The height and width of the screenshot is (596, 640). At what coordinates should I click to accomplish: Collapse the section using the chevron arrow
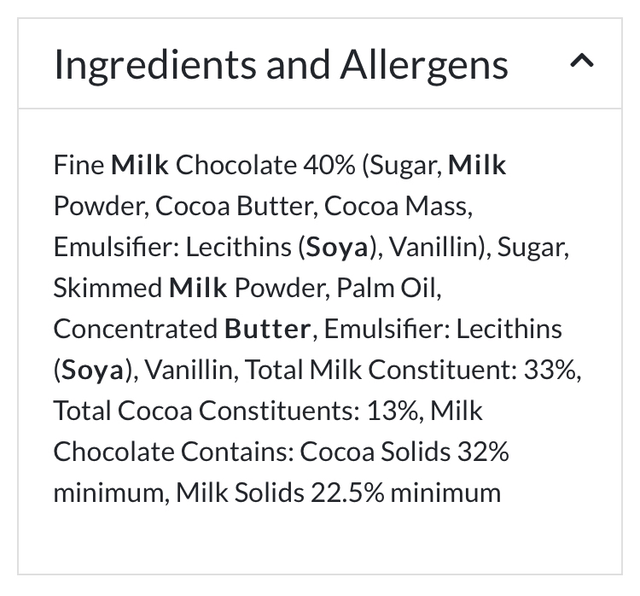pos(581,62)
